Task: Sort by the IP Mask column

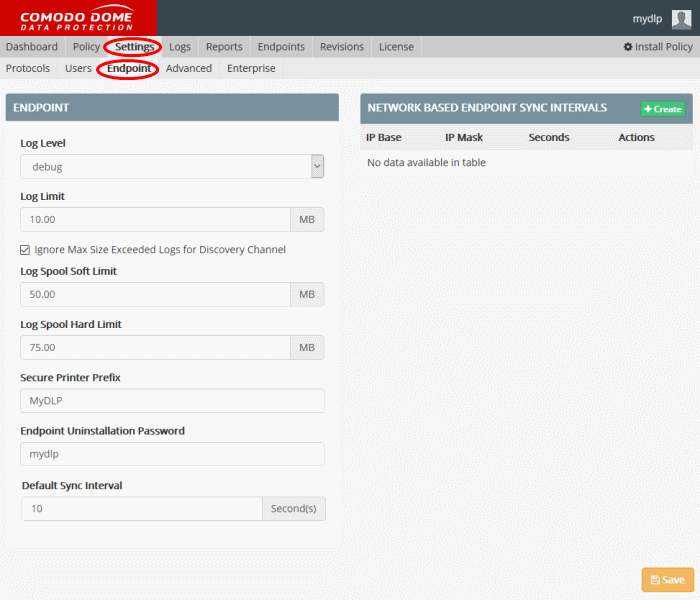Action: pyautogui.click(x=464, y=138)
